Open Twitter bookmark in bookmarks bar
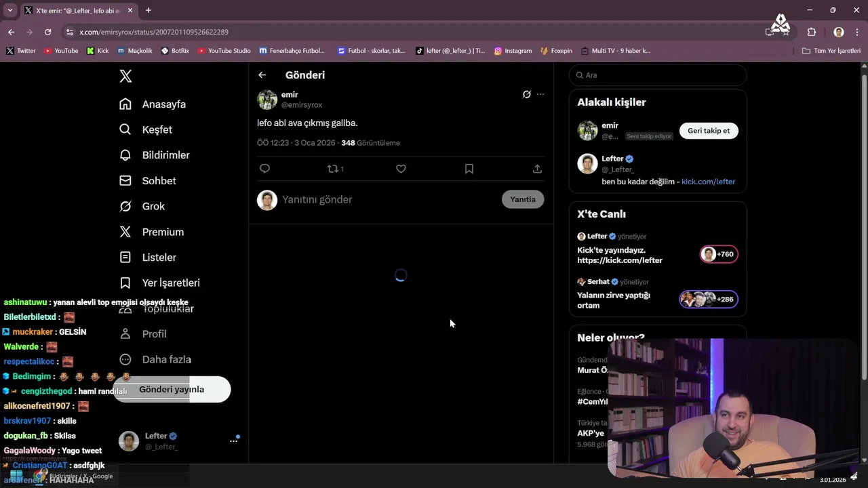The width and height of the screenshot is (868, 488). [21, 51]
